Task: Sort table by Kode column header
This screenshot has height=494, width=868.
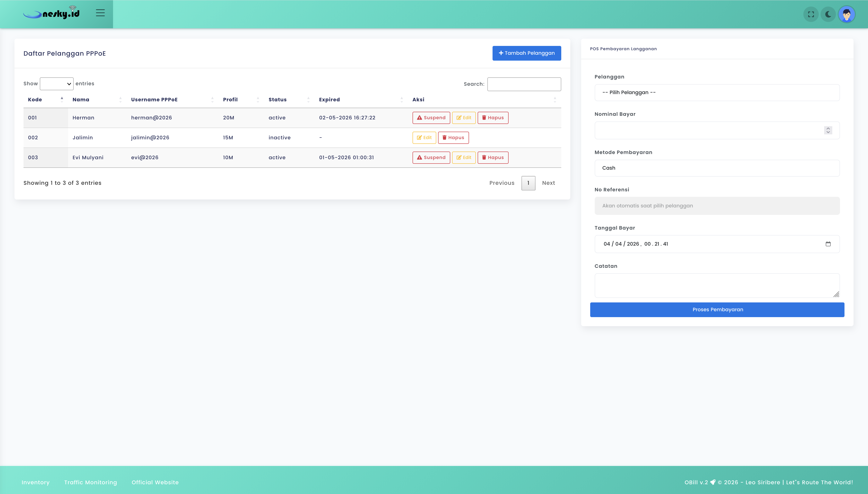Action: [x=35, y=100]
